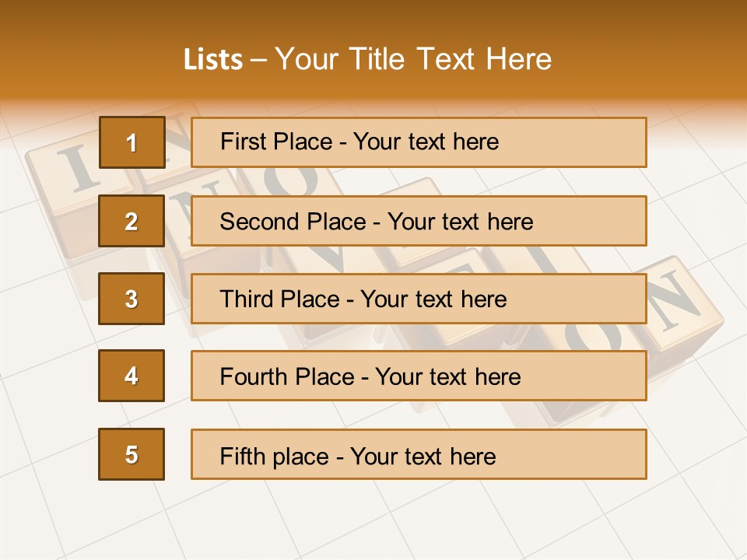Click 'Your Title Text Here' in heading
This screenshot has width=747, height=560.
413,59
